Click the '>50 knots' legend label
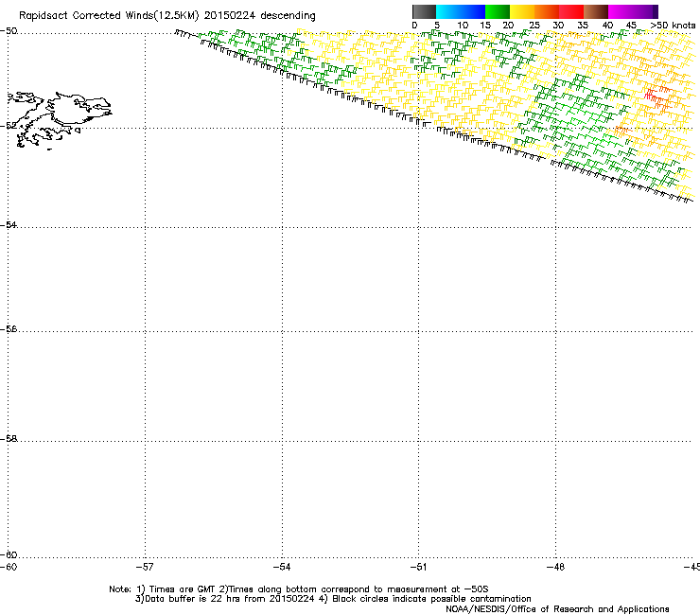Image resolution: width=700 pixels, height=615 pixels. click(673, 26)
